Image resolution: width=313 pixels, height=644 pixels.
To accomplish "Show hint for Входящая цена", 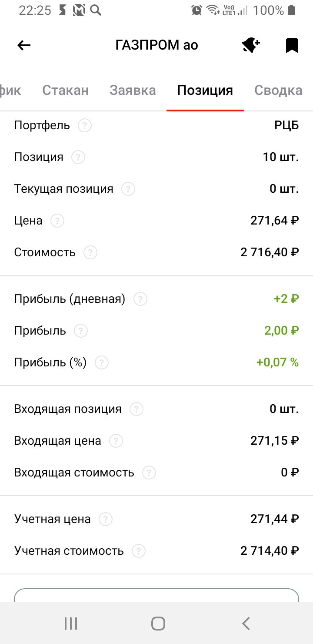I will coord(116,441).
